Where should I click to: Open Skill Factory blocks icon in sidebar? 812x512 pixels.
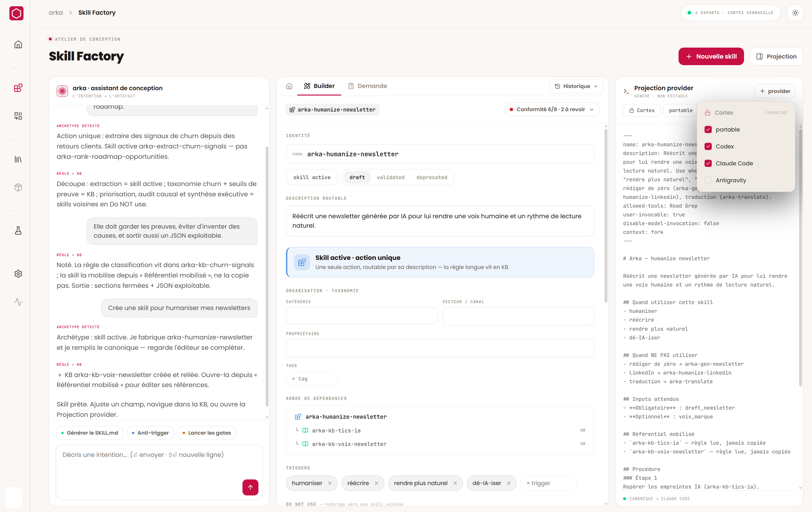pos(18,88)
